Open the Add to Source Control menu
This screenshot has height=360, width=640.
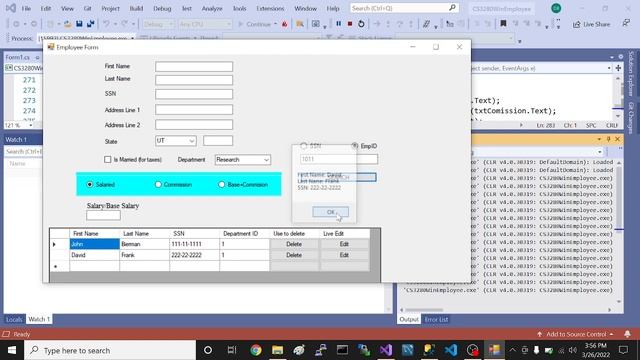coord(576,334)
